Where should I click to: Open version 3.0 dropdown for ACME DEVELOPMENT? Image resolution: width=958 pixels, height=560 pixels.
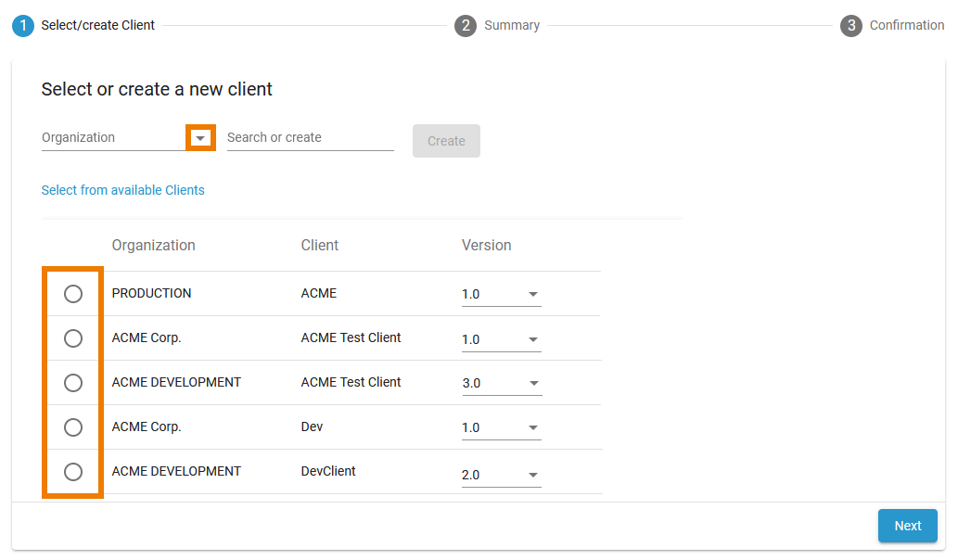533,384
